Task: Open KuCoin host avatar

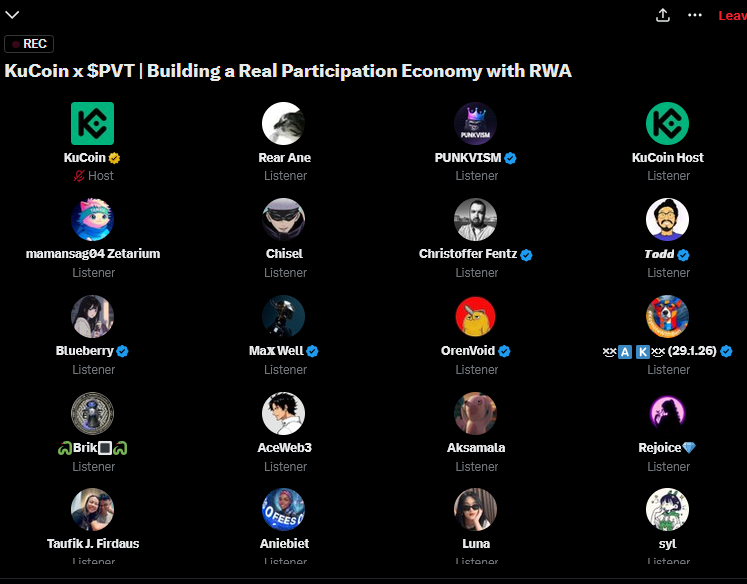Action: (92, 123)
